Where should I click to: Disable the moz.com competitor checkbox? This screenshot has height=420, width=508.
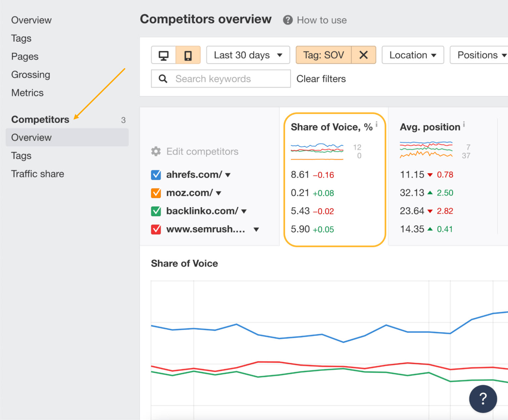(x=156, y=193)
